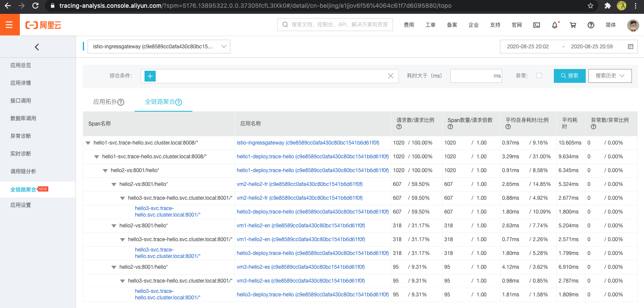Open the Cloud Shell terminal icon
This screenshot has height=308, width=644.
[x=537, y=25]
